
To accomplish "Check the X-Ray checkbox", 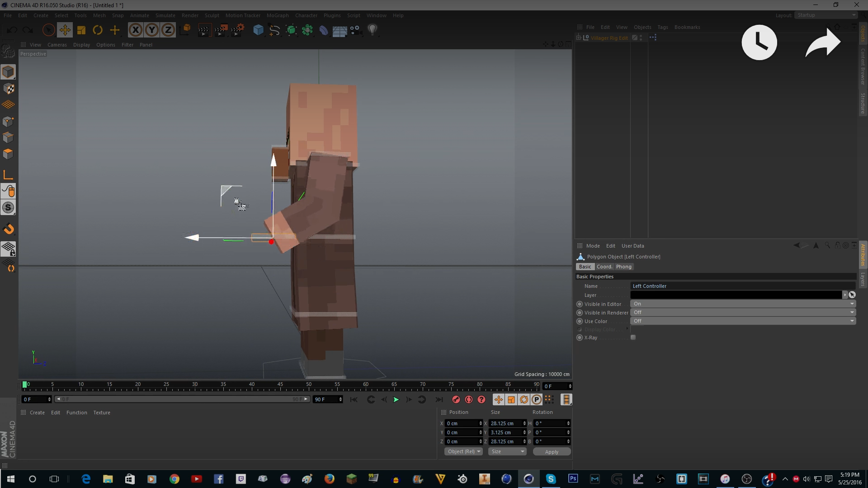I will point(633,338).
